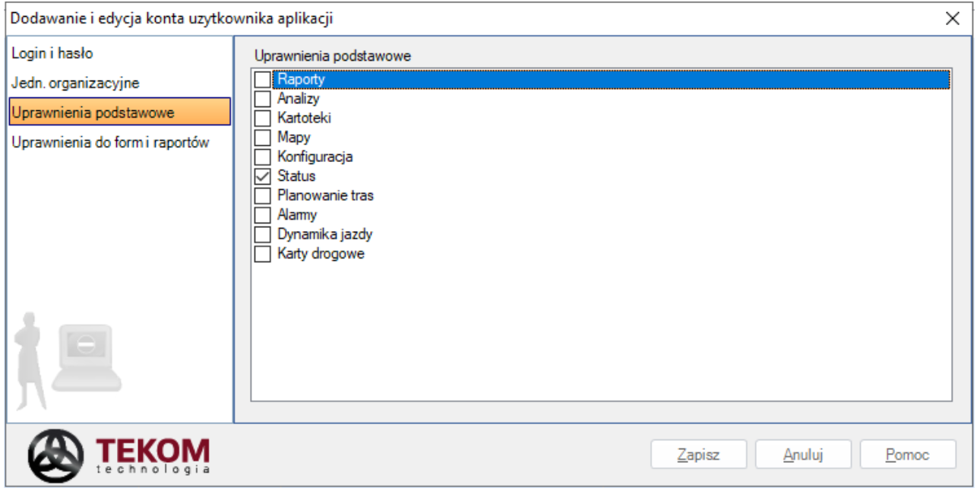Uncheck the Status permission checkbox
This screenshot has height=488, width=980.
coord(262,176)
